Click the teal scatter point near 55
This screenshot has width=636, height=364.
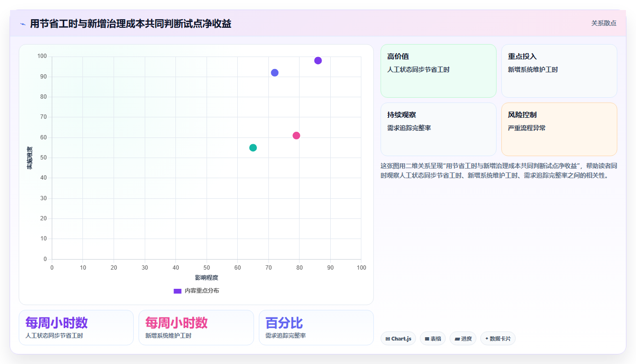253,148
